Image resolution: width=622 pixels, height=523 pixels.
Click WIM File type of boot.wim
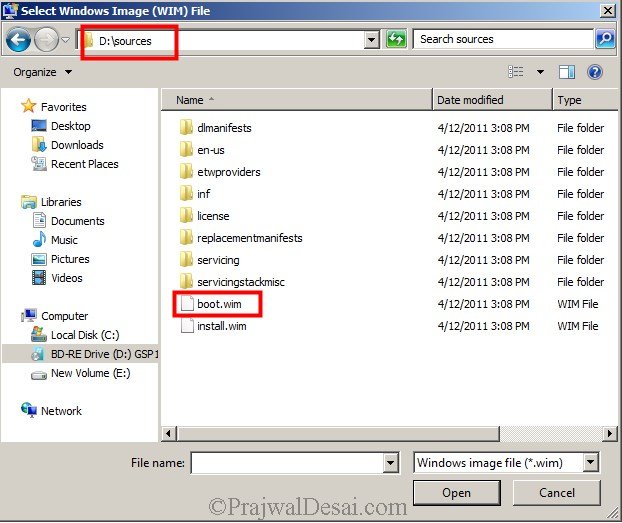point(578,304)
